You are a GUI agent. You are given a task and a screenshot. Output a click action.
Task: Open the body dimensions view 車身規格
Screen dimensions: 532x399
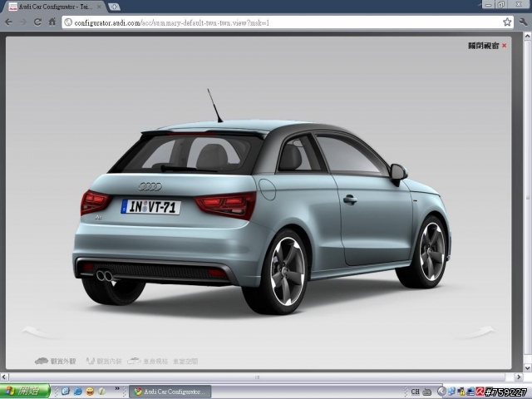147,362
